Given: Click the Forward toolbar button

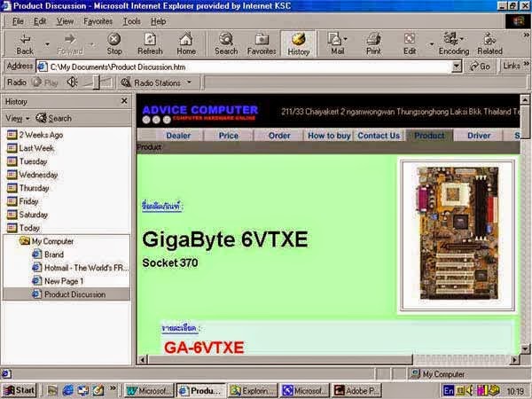Looking at the screenshot, I should (70, 44).
